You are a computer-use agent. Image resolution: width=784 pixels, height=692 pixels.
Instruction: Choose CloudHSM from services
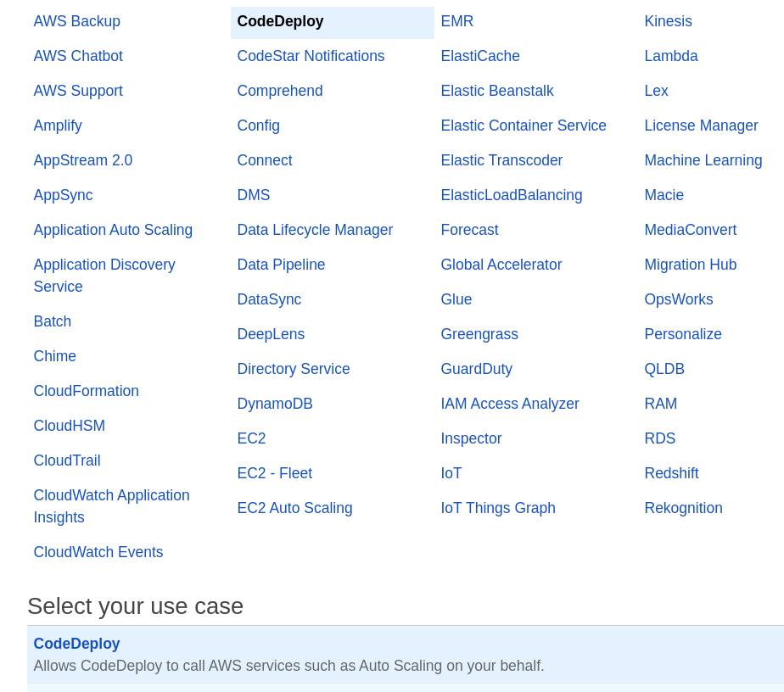[x=69, y=426]
